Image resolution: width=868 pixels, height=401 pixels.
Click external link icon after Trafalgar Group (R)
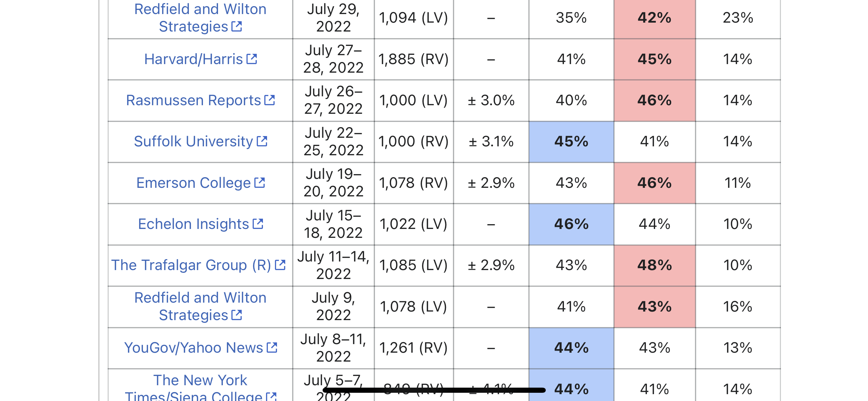tap(280, 265)
